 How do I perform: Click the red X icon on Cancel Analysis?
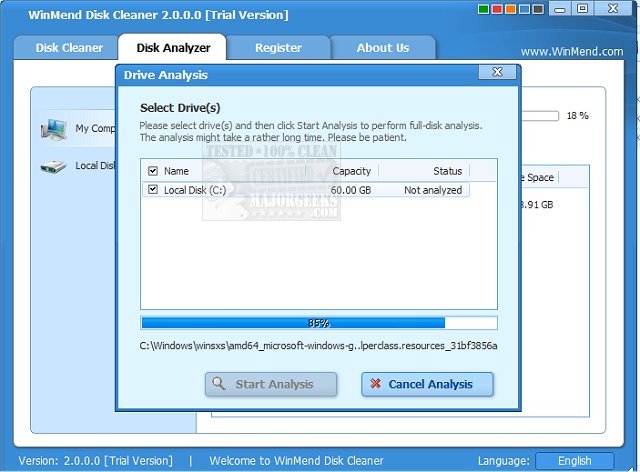click(376, 383)
